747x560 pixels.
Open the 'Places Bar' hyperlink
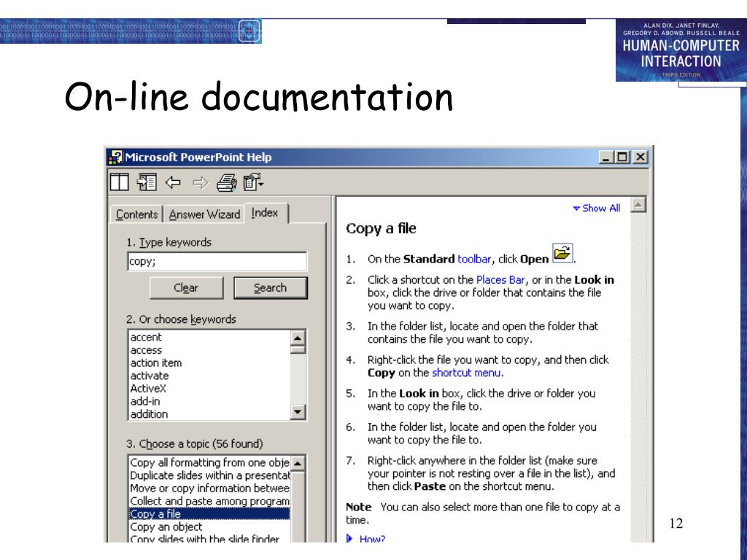click(500, 279)
